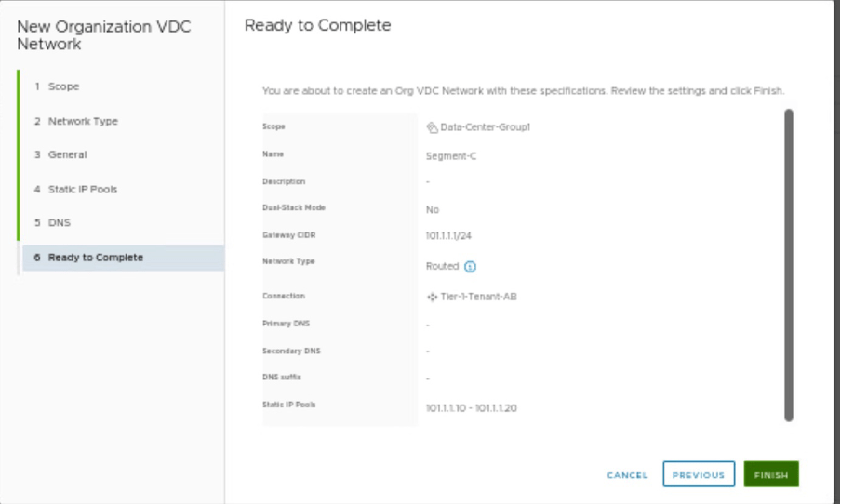This screenshot has width=841, height=504.
Task: Select the Ready to Complete step
Action: coord(95,258)
